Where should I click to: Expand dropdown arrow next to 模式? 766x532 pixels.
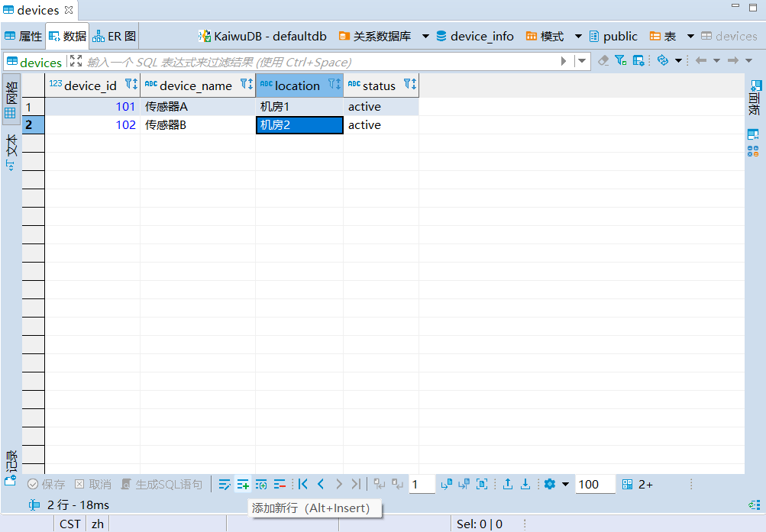tap(578, 37)
